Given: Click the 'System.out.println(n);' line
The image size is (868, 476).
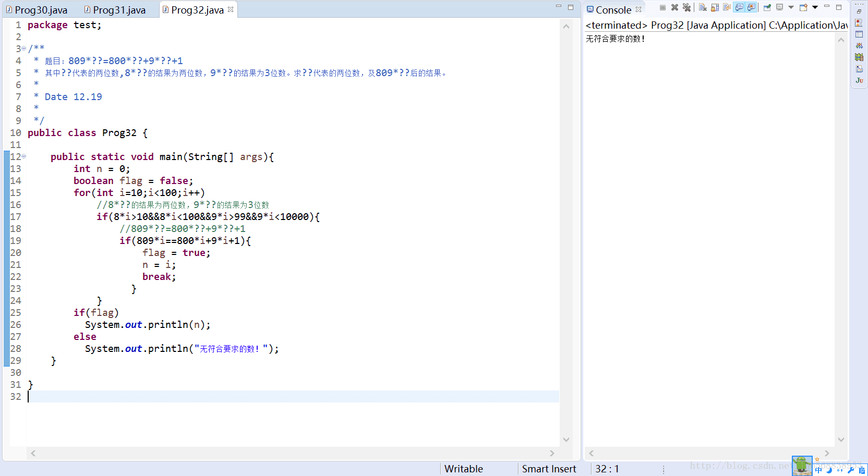Looking at the screenshot, I should (x=148, y=324).
